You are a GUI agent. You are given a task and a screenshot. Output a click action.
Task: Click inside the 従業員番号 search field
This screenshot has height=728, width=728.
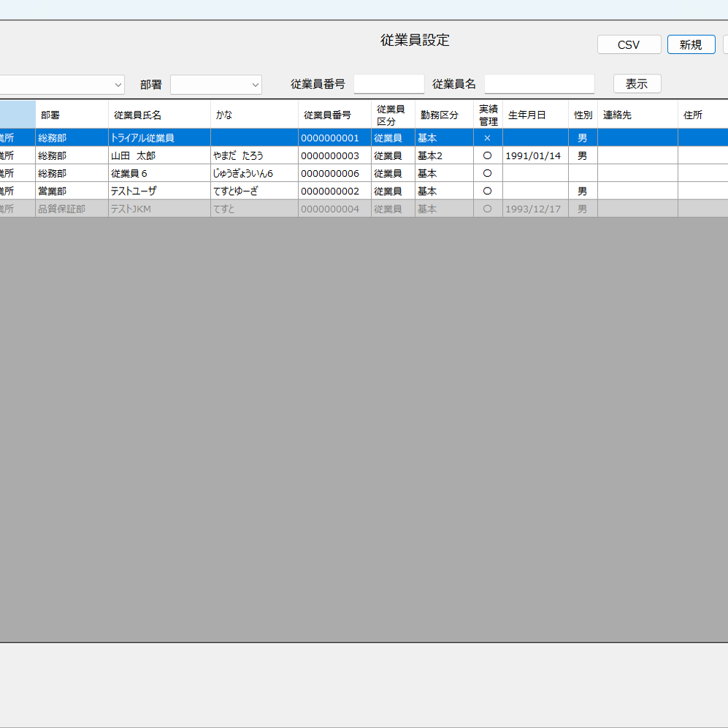388,84
